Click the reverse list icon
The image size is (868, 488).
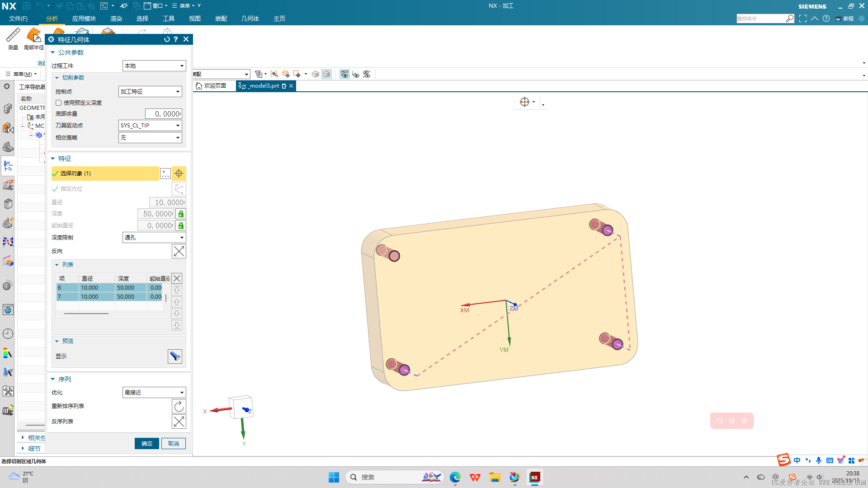179,422
